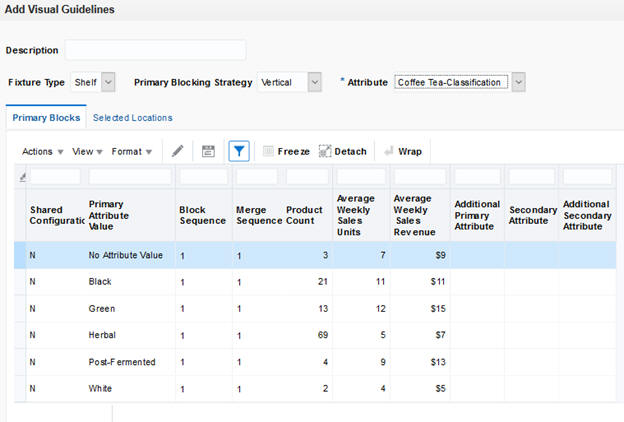Toggle the filter funnel icon
Viewport: 624px width, 422px height.
coord(239,151)
